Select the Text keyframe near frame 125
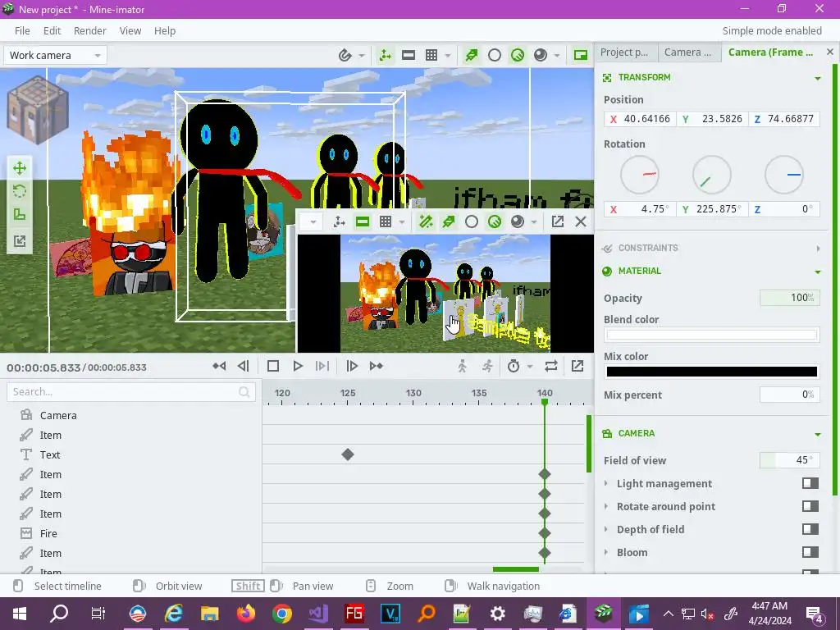The height and width of the screenshot is (630, 840). tap(348, 454)
